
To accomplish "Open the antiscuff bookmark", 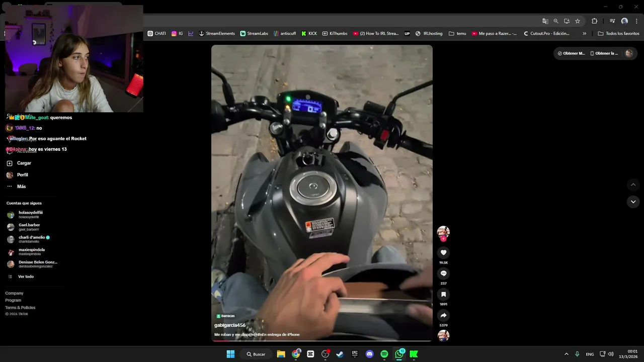I will pos(285,34).
